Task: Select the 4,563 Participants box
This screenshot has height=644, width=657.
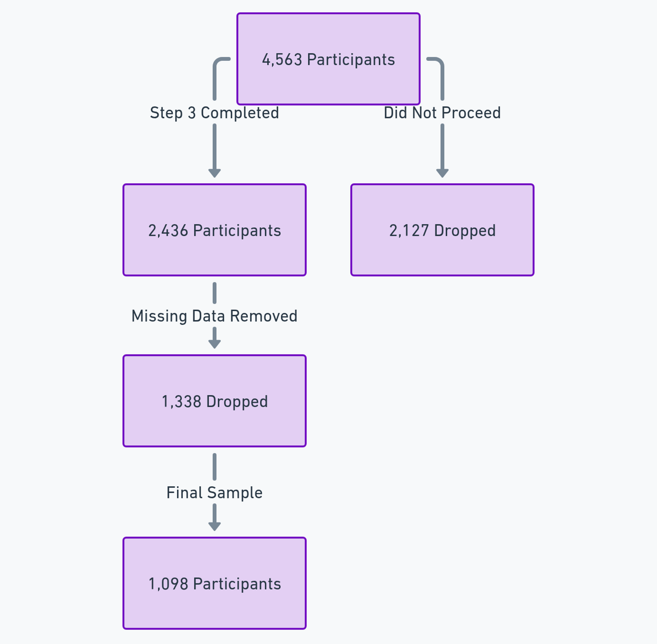Action: (328, 59)
